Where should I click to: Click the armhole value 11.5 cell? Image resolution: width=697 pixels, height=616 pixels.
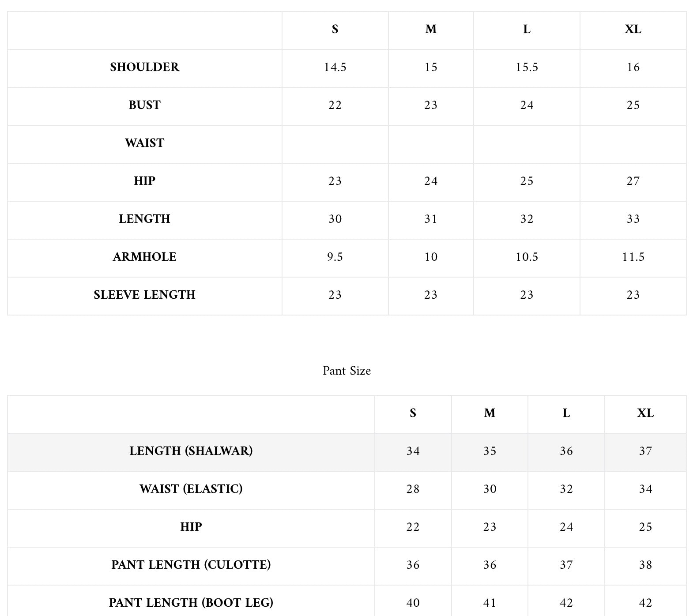(633, 257)
